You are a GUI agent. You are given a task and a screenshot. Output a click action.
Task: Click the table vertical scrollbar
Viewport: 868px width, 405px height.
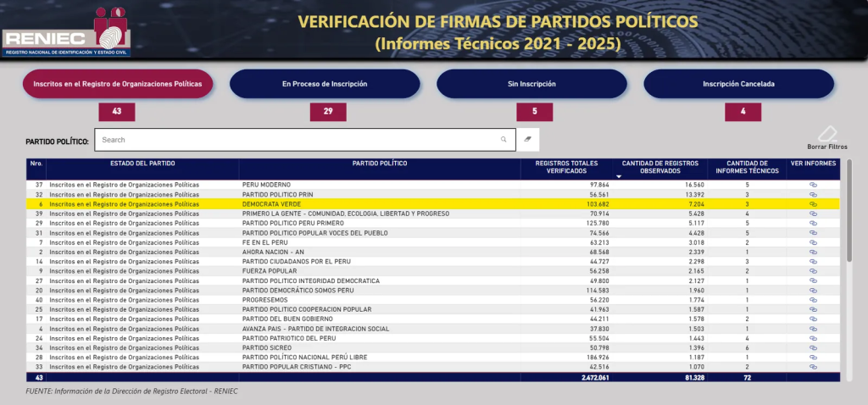pyautogui.click(x=849, y=211)
